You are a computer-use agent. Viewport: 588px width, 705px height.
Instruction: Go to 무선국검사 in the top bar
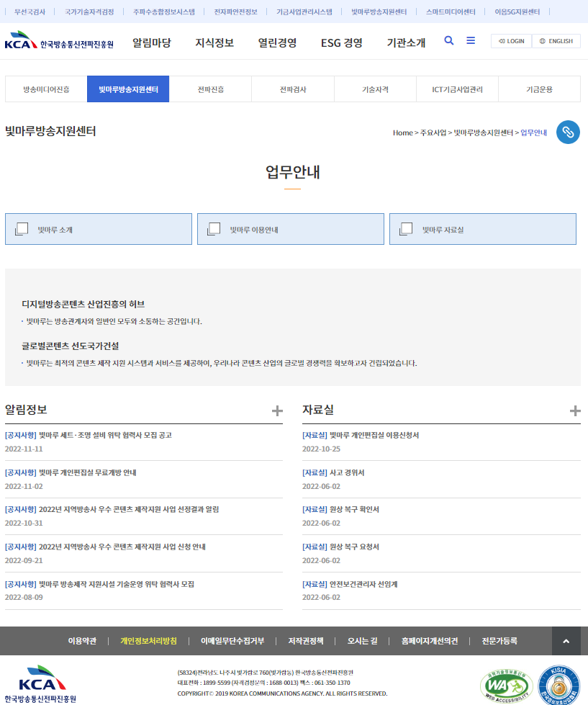(x=30, y=12)
